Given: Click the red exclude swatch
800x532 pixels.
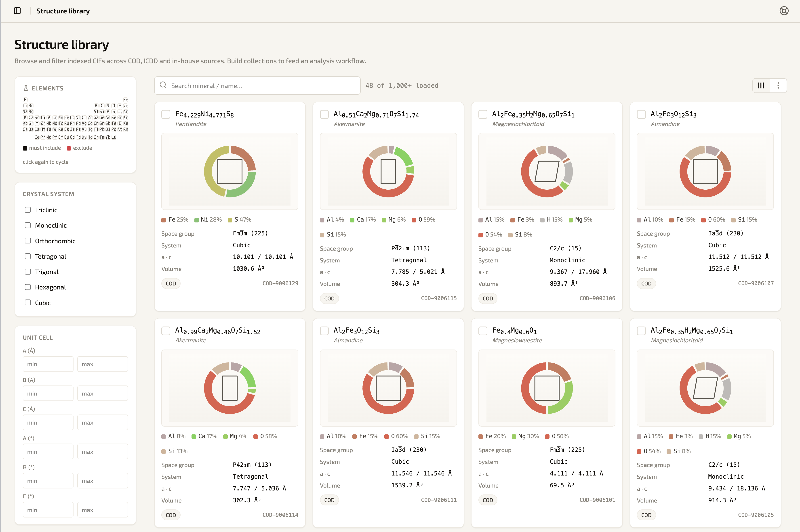Looking at the screenshot, I should click(x=69, y=148).
